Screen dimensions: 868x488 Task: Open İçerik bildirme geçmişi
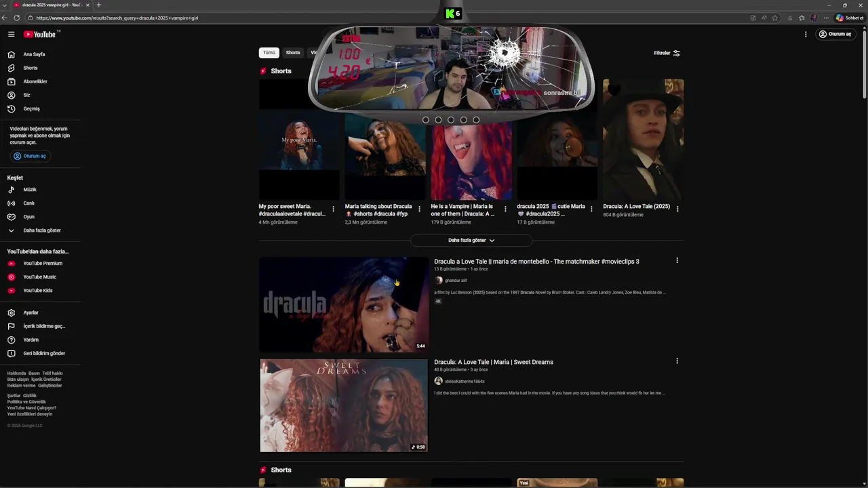[x=41, y=326]
